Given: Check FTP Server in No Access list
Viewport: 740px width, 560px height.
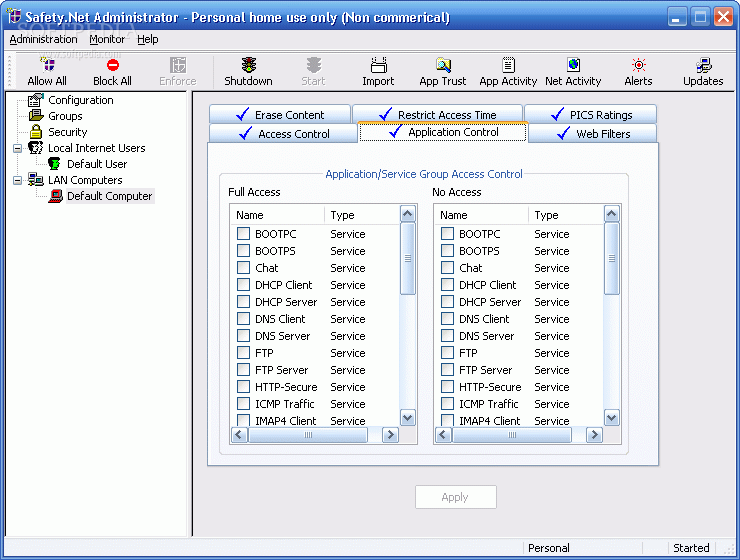Looking at the screenshot, I should 447,369.
